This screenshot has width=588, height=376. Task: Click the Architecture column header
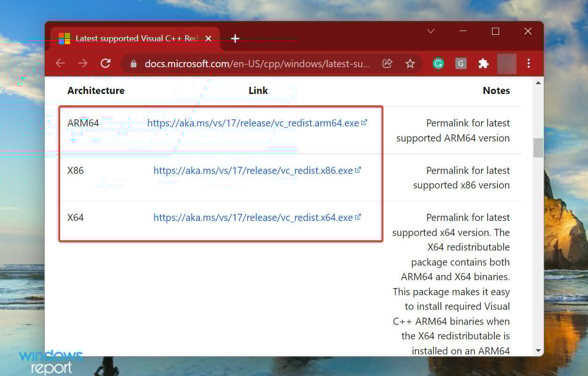click(x=96, y=91)
